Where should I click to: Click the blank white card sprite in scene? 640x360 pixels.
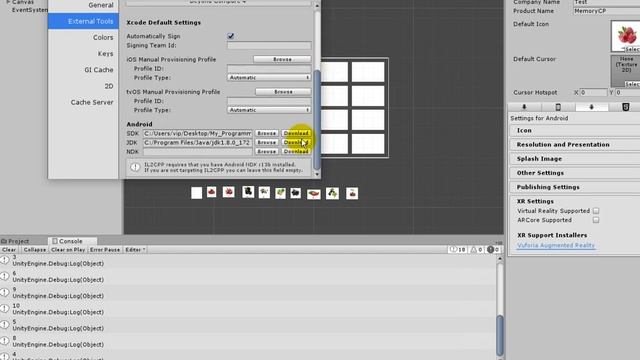coord(196,193)
